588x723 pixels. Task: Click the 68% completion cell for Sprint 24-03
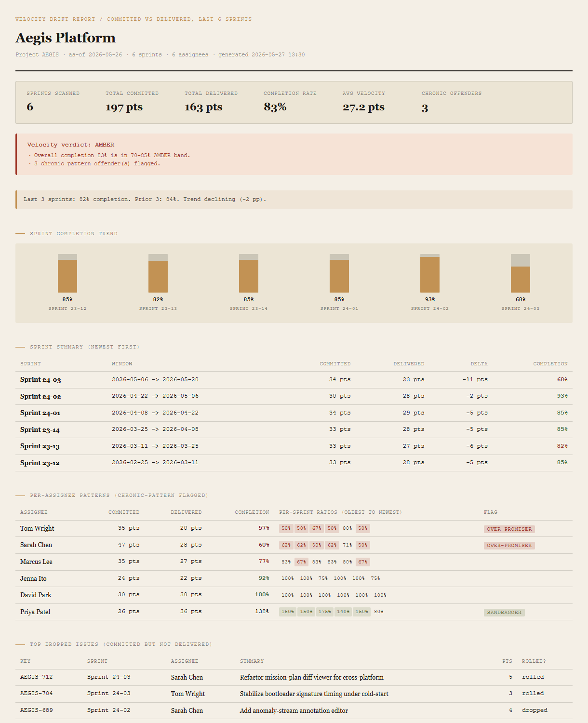[562, 379]
